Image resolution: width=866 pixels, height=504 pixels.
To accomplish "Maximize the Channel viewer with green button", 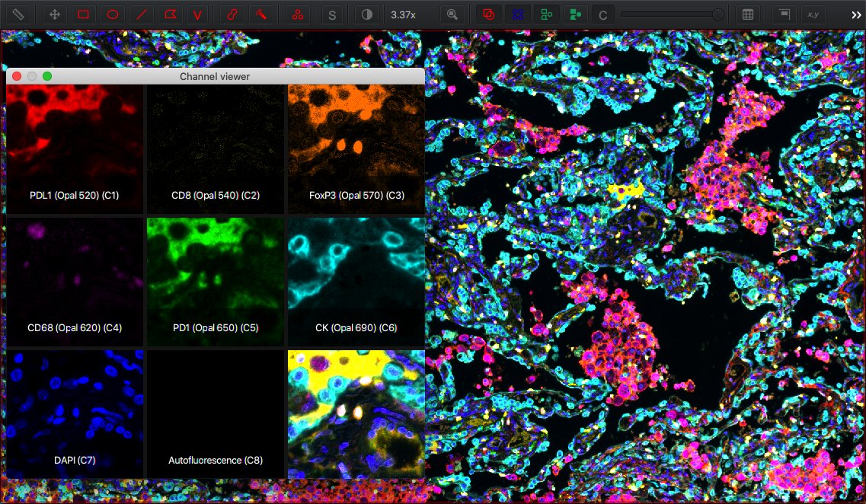I will coord(47,76).
